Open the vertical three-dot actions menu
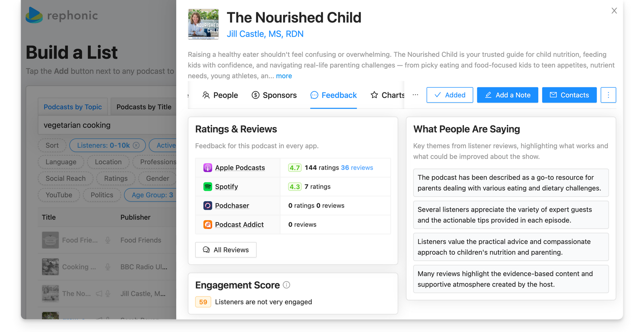 608,95
